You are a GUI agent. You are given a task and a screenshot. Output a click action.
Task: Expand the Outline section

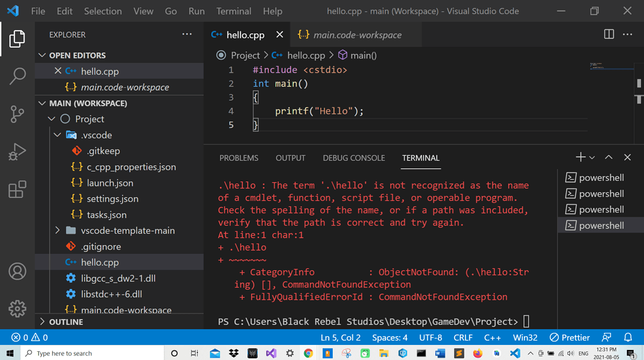(x=42, y=322)
